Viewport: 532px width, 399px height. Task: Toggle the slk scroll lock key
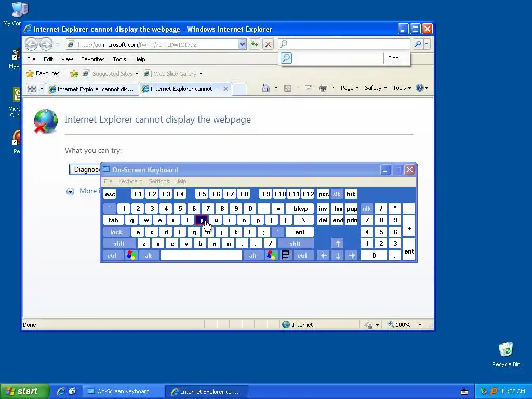tap(337, 194)
